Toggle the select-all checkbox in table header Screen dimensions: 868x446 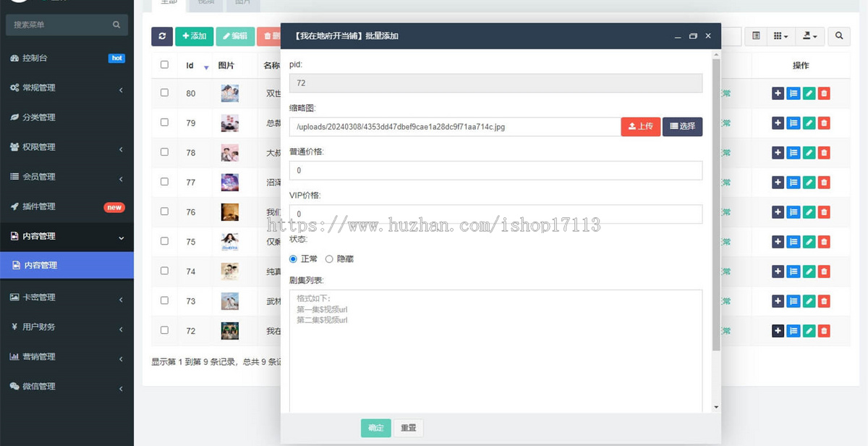pyautogui.click(x=164, y=64)
